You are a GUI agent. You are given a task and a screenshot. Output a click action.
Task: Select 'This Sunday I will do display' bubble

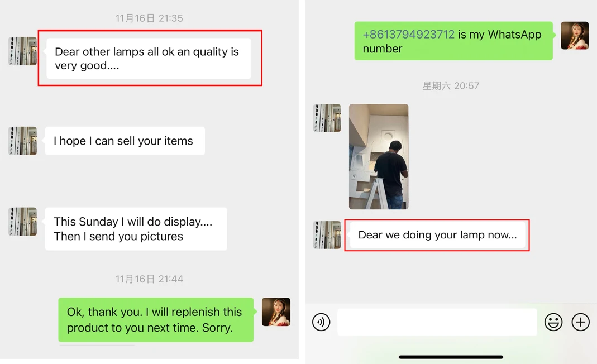pyautogui.click(x=136, y=229)
